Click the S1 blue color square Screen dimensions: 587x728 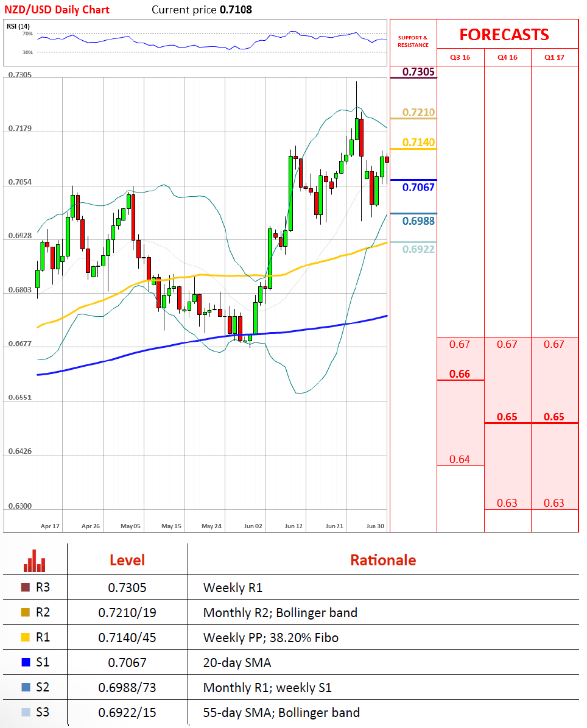(26, 662)
